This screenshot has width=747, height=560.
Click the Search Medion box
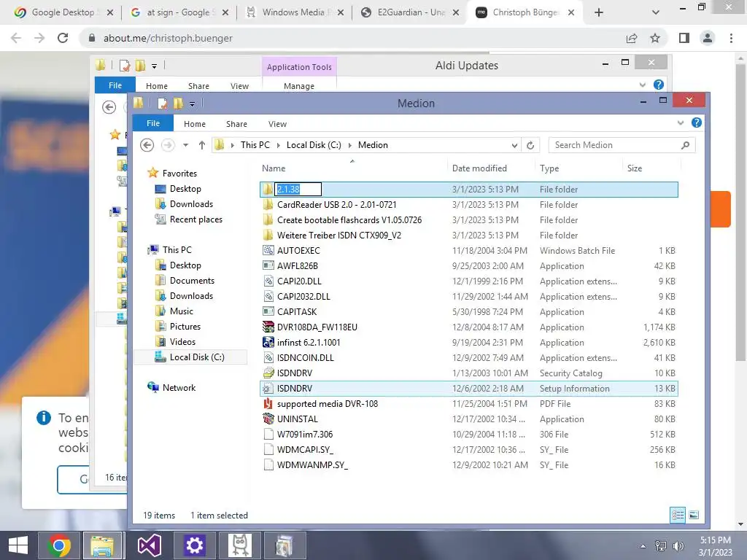[622, 145]
